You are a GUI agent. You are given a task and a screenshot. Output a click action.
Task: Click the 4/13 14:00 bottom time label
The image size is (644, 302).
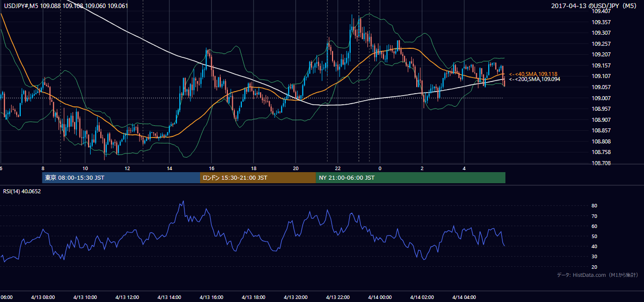coord(169,297)
